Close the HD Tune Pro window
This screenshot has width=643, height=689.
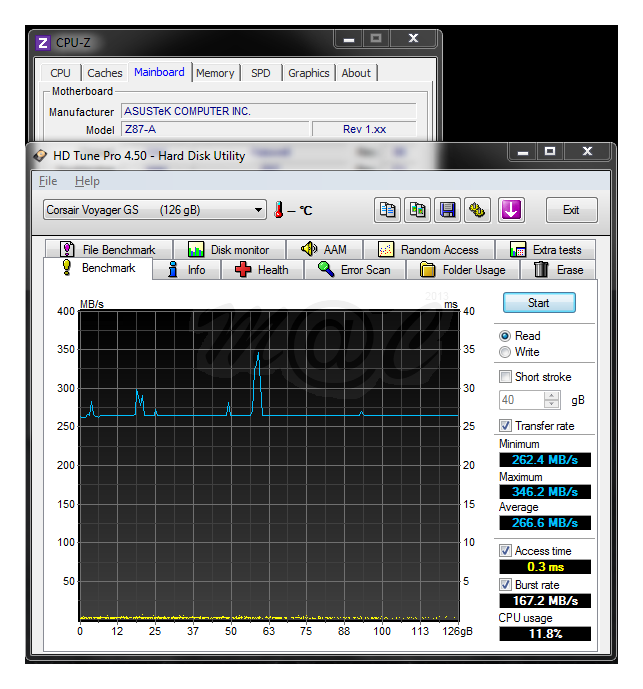click(x=587, y=152)
